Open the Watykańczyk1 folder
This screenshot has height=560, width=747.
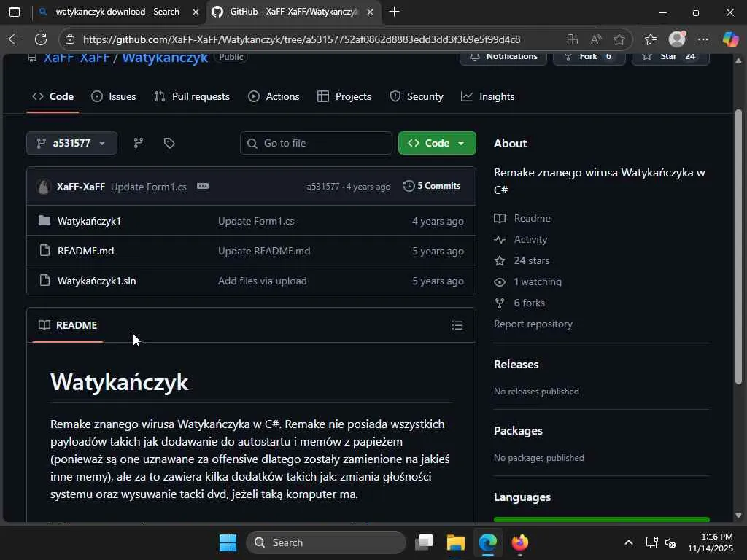(x=89, y=221)
